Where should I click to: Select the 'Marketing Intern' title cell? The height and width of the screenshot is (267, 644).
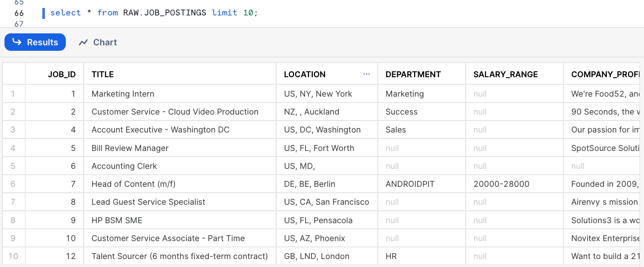coord(123,94)
